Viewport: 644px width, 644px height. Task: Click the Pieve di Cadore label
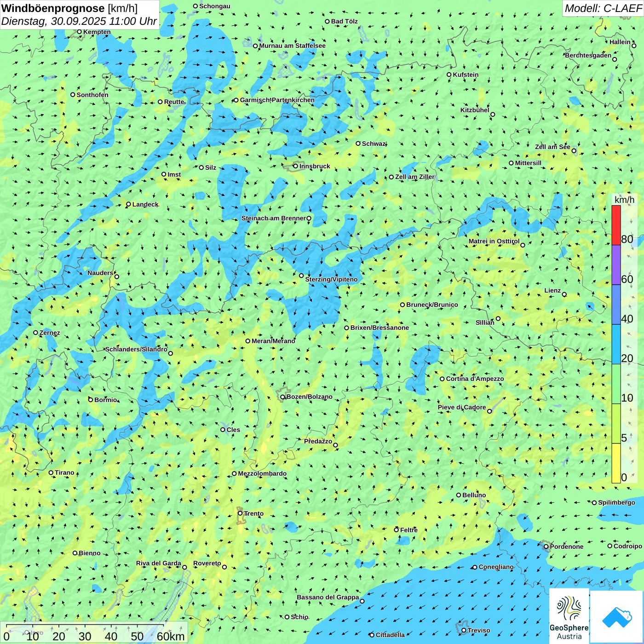click(x=462, y=407)
